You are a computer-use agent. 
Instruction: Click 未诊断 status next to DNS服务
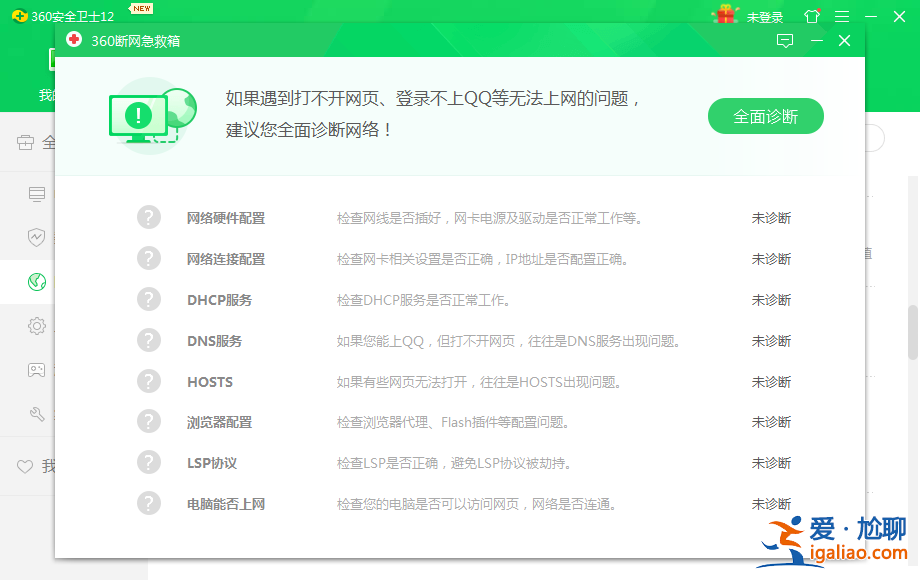point(771,340)
